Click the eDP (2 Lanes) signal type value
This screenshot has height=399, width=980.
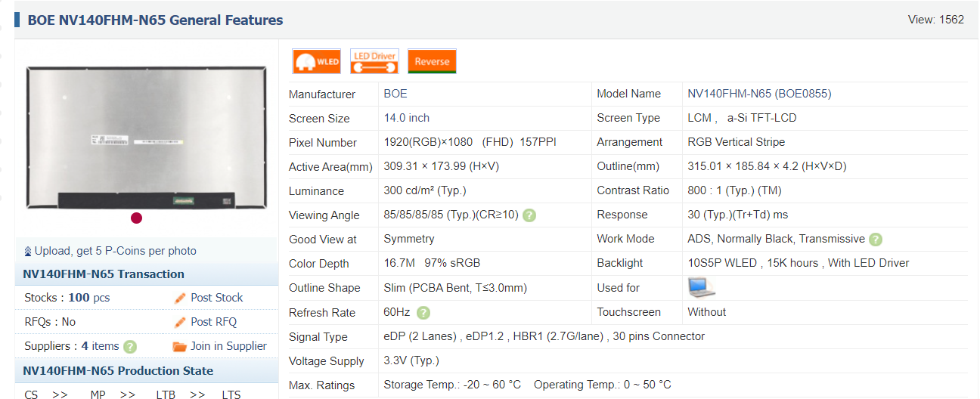click(544, 336)
